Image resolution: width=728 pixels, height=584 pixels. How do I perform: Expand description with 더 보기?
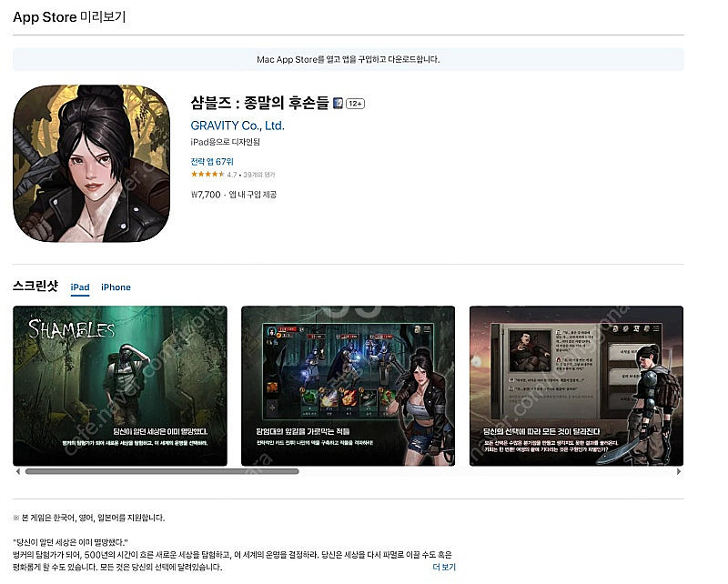(x=444, y=567)
